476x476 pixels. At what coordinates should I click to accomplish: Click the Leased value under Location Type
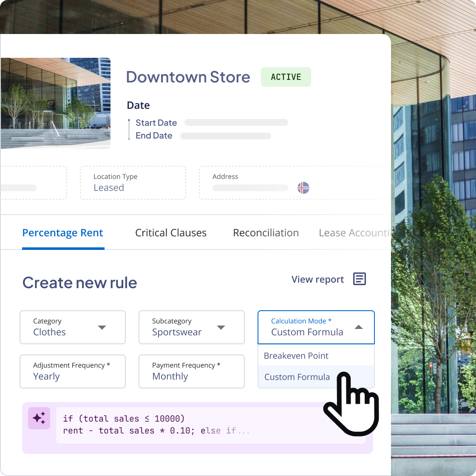109,187
